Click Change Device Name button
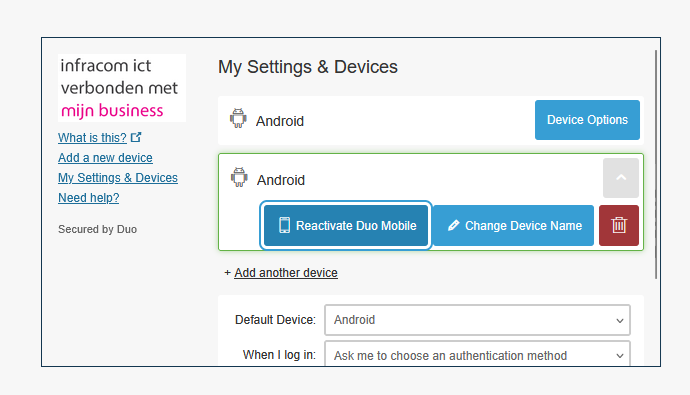This screenshot has width=690, height=395. point(514,225)
